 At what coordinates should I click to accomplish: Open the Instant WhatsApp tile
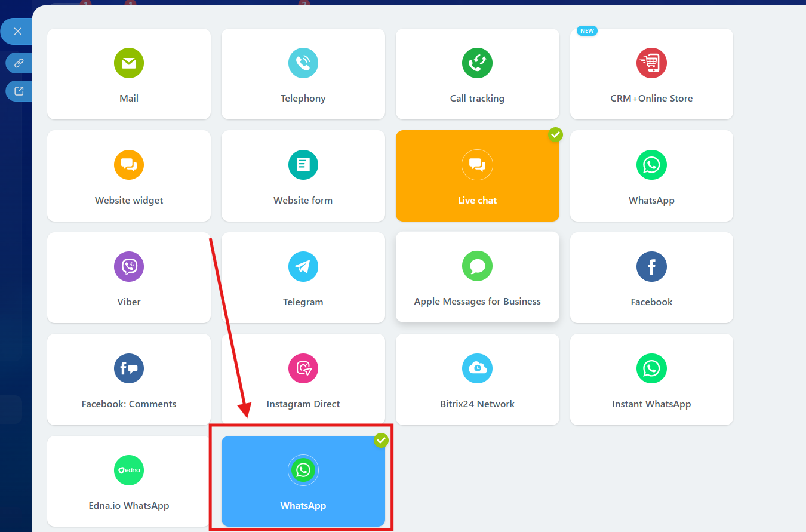tap(651, 379)
